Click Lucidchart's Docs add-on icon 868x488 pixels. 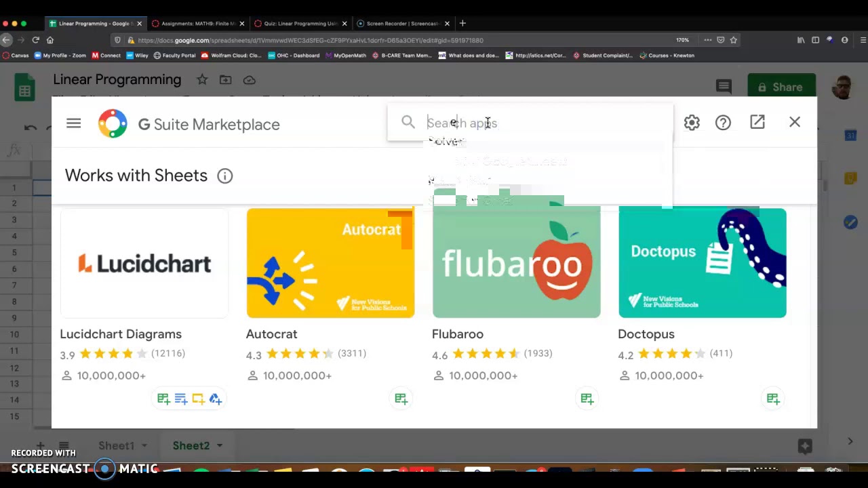180,399
